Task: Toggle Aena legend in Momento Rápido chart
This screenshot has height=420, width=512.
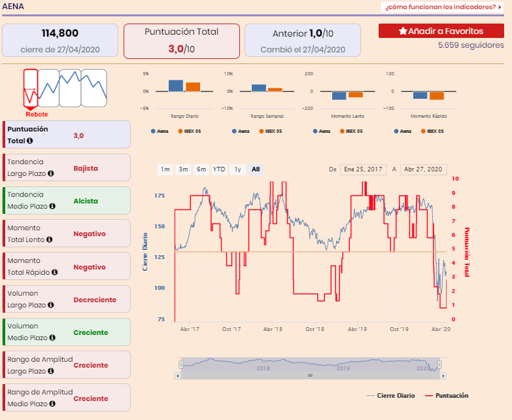Action: pyautogui.click(x=403, y=131)
